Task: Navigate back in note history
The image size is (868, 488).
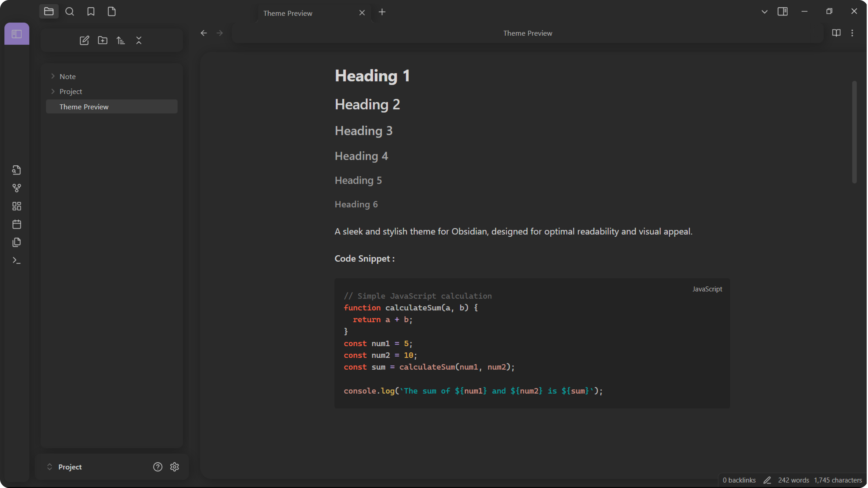Action: point(204,33)
